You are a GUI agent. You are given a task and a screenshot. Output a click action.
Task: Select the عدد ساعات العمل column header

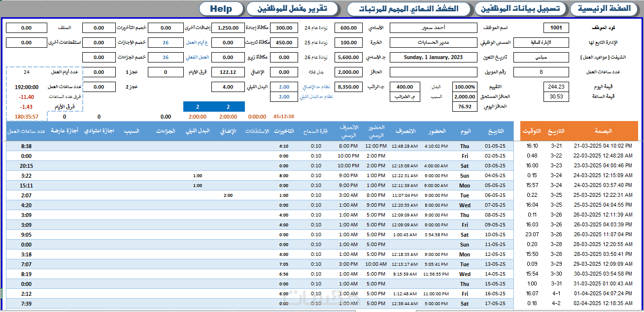pyautogui.click(x=27, y=131)
